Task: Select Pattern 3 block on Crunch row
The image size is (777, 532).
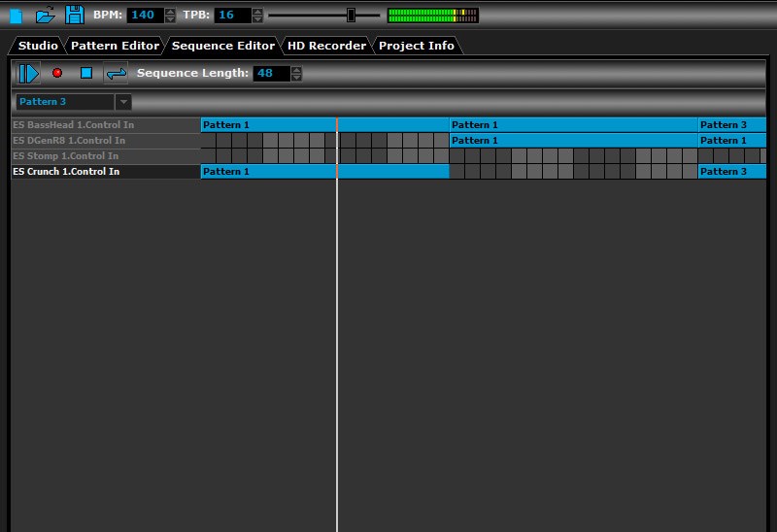Action: [732, 172]
